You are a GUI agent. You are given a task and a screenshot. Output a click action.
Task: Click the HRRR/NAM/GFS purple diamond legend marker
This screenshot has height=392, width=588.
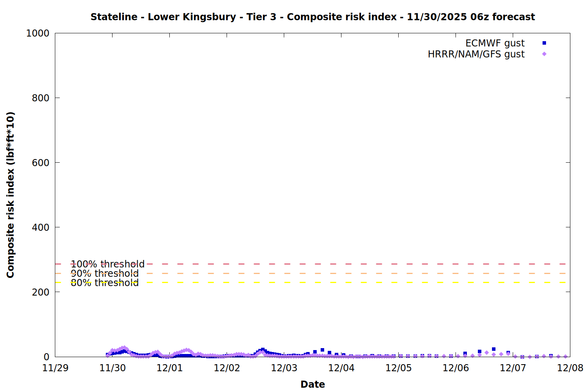pos(544,54)
